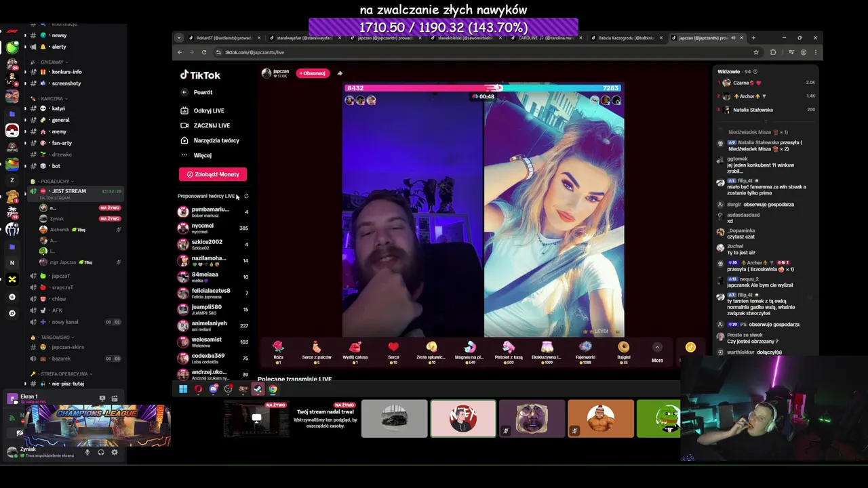Open the tab search dropdown arrow
This screenshot has width=868, height=488.
coord(178,38)
